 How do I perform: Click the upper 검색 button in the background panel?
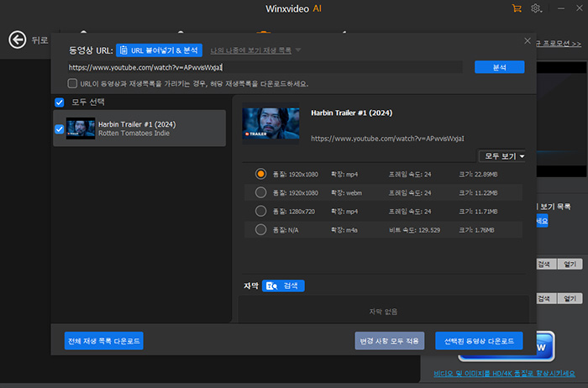[546, 264]
